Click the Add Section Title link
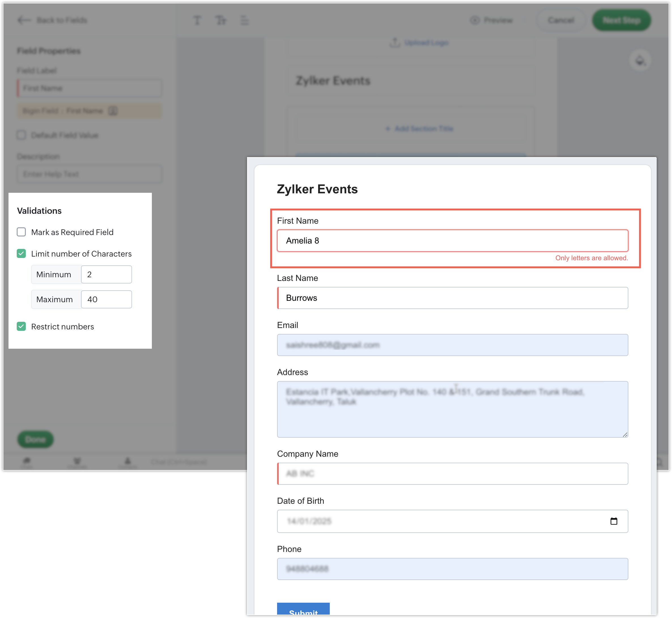672x618 pixels. [420, 129]
